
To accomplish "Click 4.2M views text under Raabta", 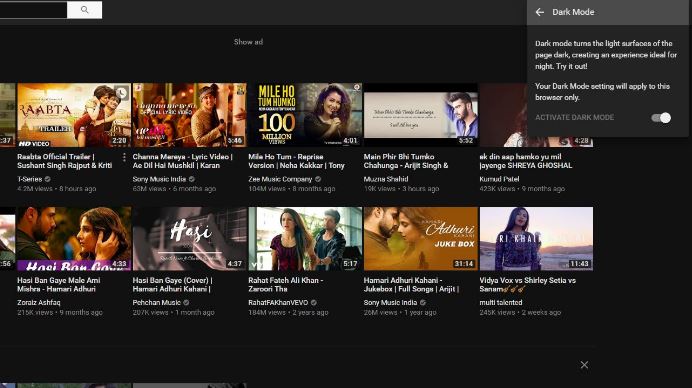I will pos(34,189).
